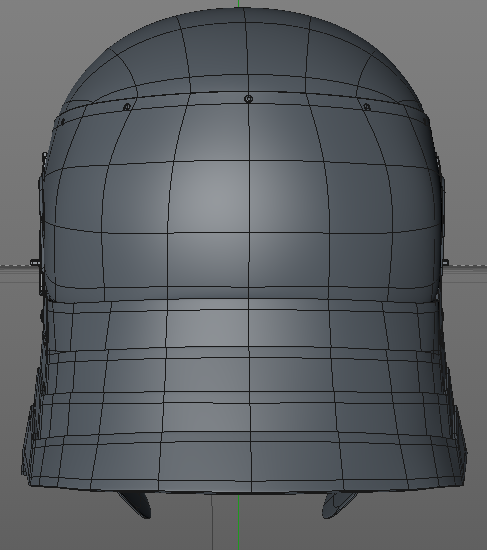Select the left strap flap beneath the helmet
This screenshot has width=487, height=550.
pos(135,504)
